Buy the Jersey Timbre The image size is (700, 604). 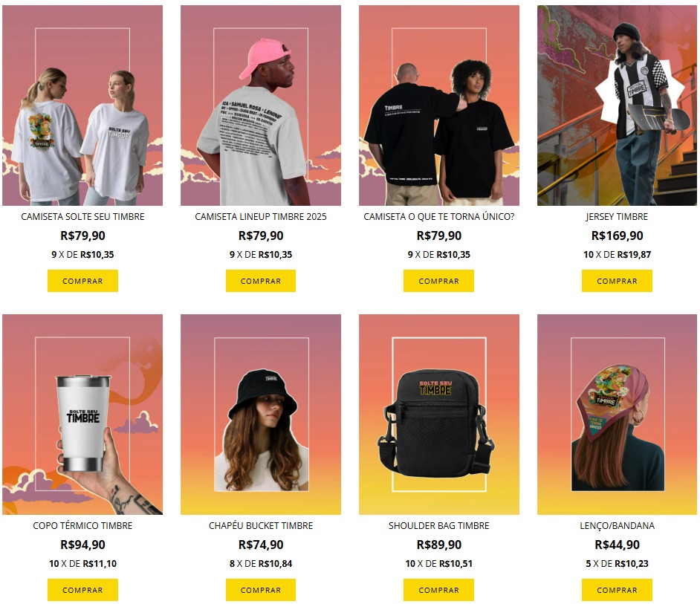[x=617, y=281]
